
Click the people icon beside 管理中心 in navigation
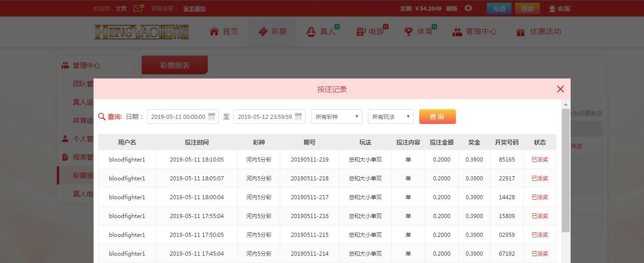click(457, 32)
